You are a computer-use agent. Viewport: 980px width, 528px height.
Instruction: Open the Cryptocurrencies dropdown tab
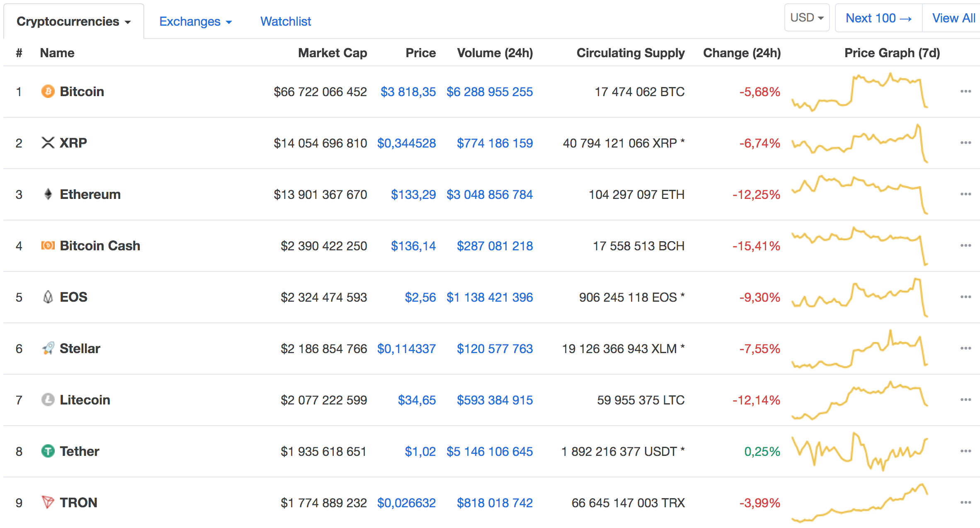(x=74, y=21)
